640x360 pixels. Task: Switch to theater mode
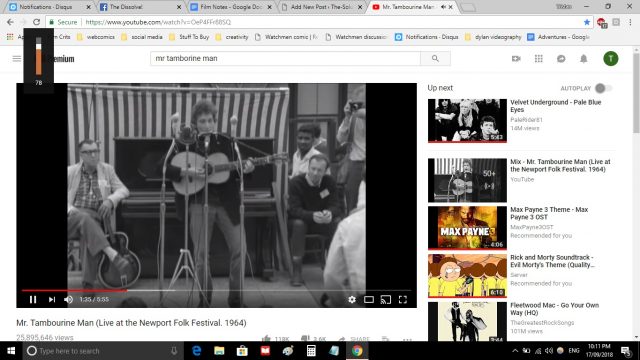[x=369, y=300]
